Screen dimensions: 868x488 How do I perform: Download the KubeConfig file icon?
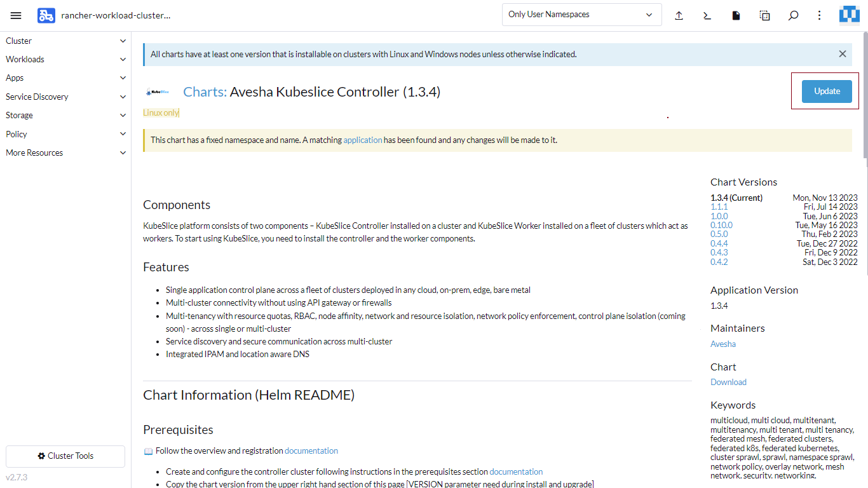[x=736, y=15]
